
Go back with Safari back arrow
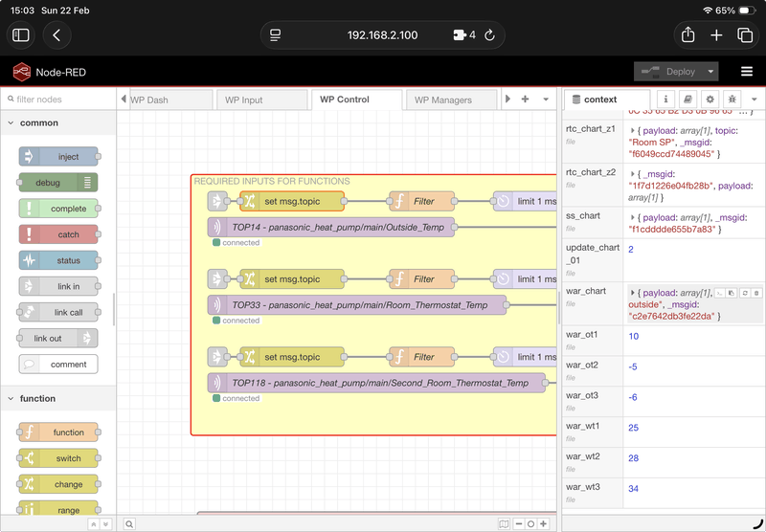56,35
